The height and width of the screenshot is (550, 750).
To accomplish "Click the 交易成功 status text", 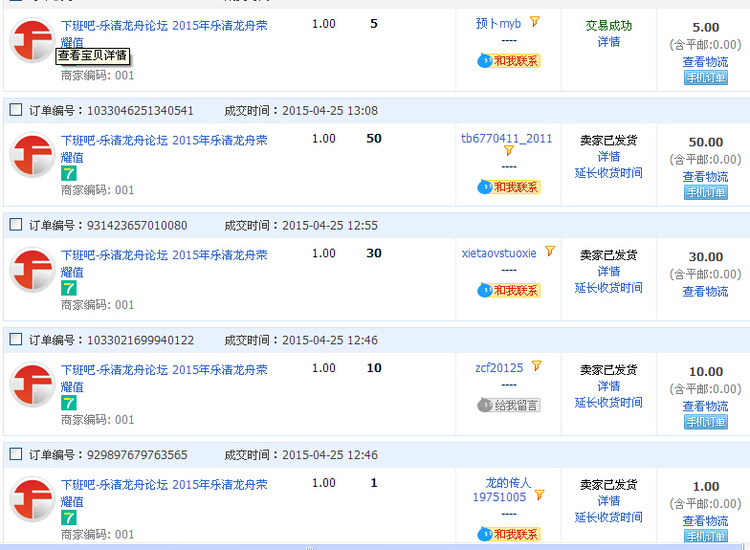I will [x=609, y=25].
